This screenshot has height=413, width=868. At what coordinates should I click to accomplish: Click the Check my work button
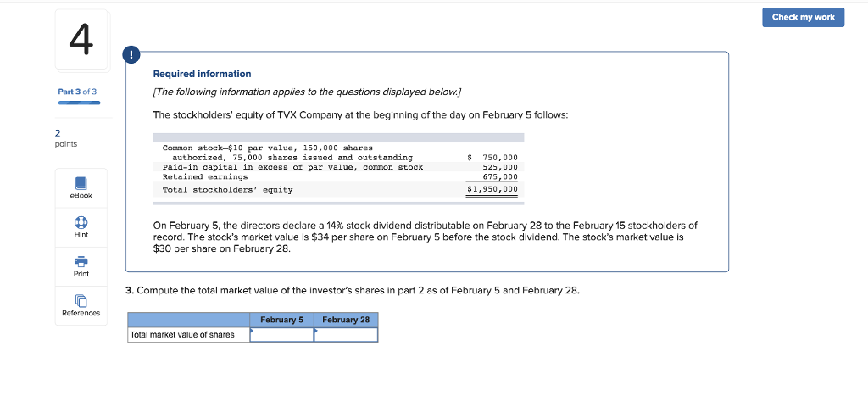[x=804, y=17]
